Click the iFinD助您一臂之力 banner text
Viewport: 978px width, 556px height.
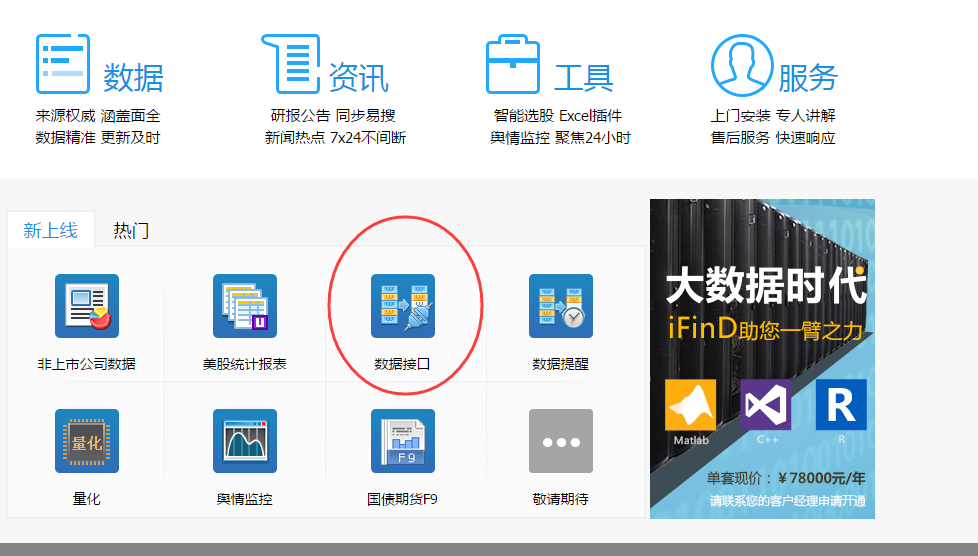[766, 329]
